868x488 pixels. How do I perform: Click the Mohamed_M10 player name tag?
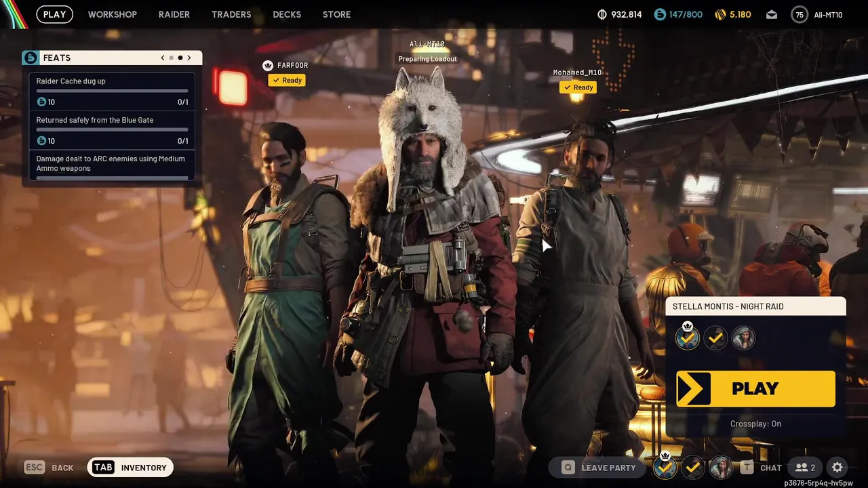pyautogui.click(x=577, y=73)
